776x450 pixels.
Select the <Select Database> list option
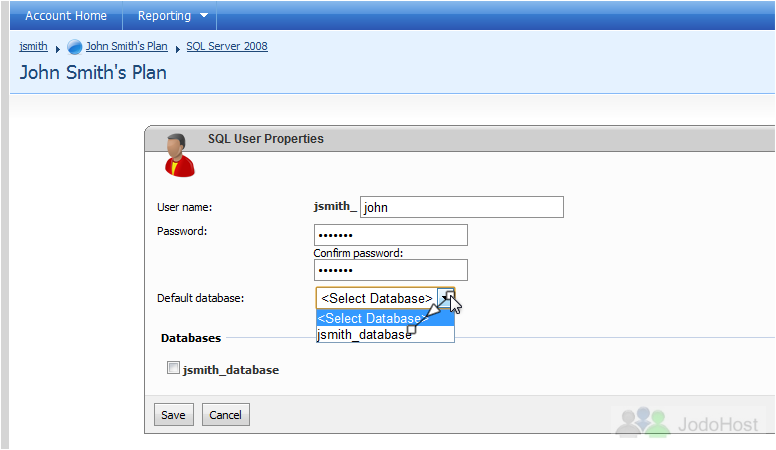(385, 318)
